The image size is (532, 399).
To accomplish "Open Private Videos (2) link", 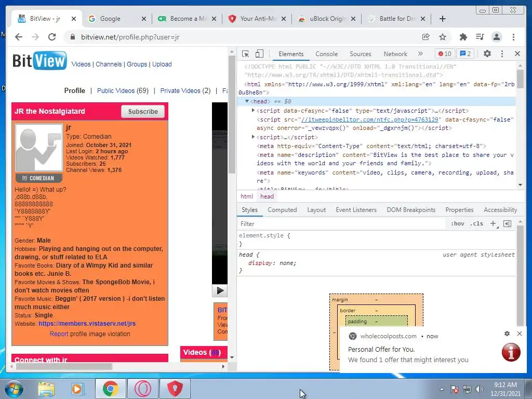I will click(185, 90).
